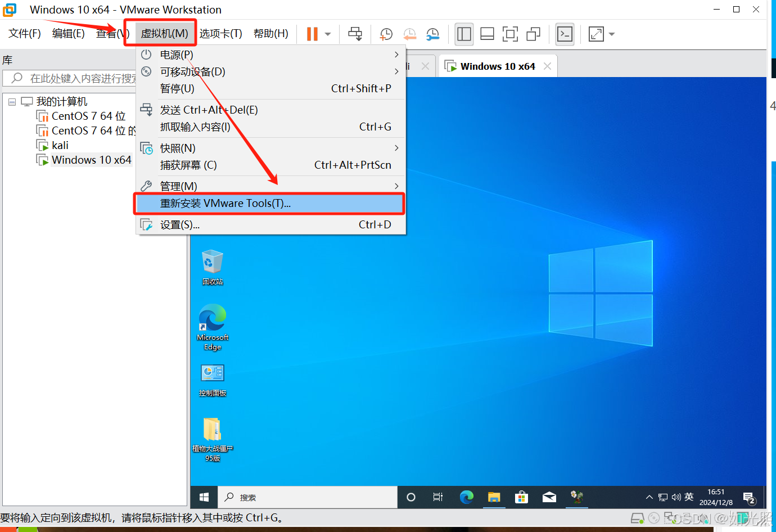Expand the 可移动设备(D) submenu
This screenshot has height=532, width=776.
coord(271,71)
